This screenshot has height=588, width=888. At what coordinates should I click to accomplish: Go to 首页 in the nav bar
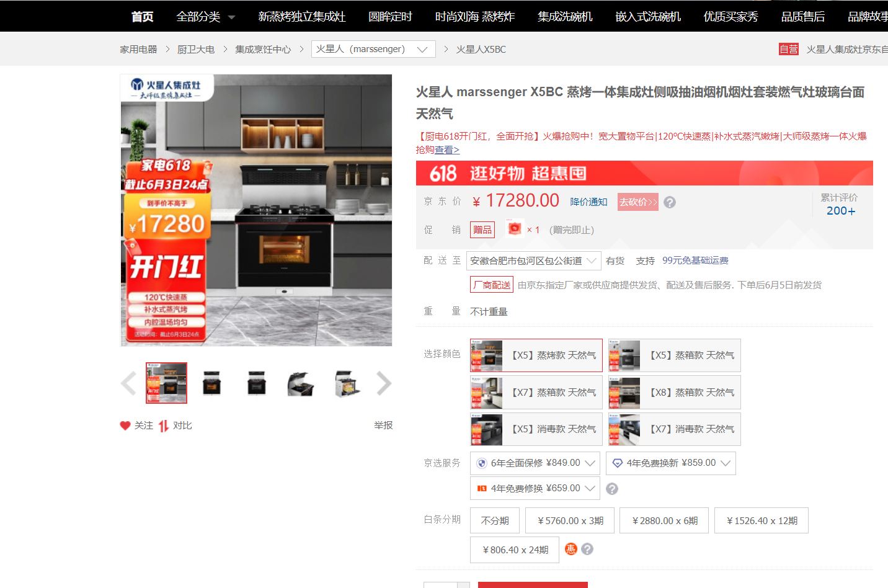(142, 17)
